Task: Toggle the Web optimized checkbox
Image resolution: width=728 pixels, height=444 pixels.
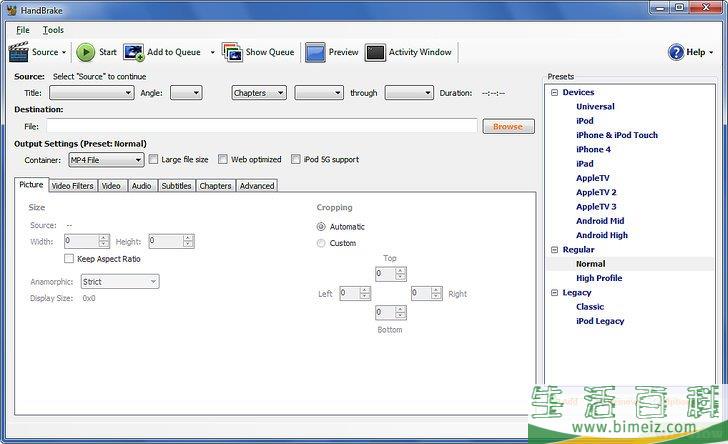Action: [223, 159]
